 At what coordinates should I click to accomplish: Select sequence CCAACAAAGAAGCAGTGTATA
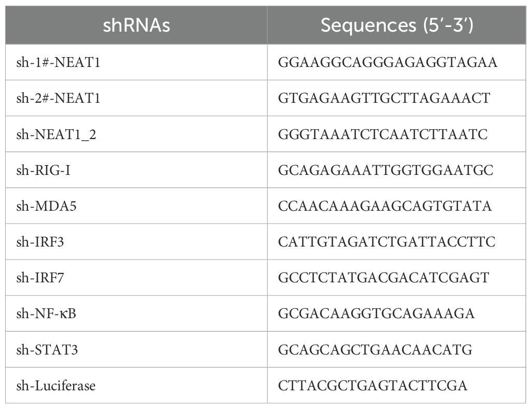point(385,206)
